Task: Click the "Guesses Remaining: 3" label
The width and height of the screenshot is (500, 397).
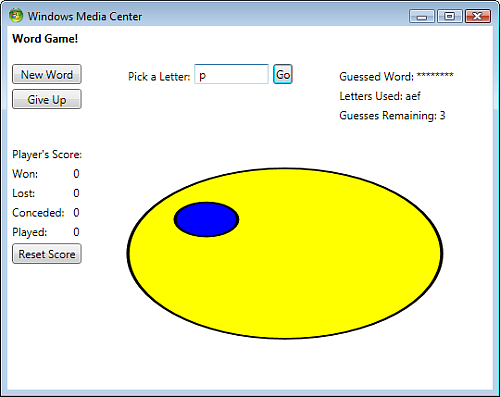Action: 392,115
